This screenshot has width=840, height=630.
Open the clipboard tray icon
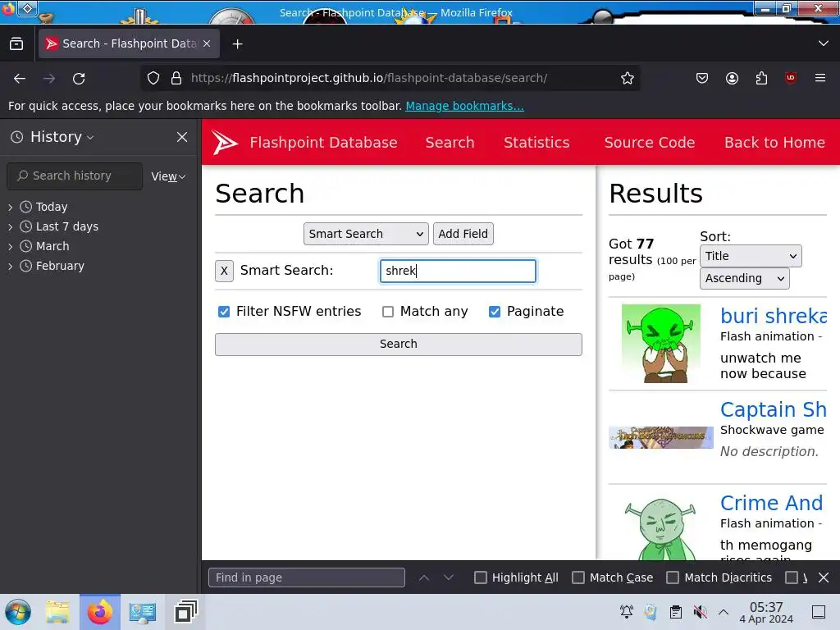point(676,611)
